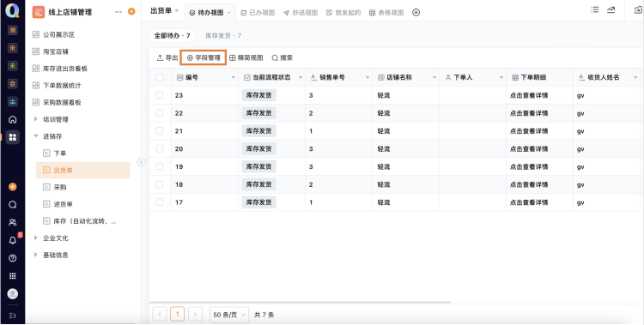
Task: Check the box for row 20
Action: coord(160,148)
